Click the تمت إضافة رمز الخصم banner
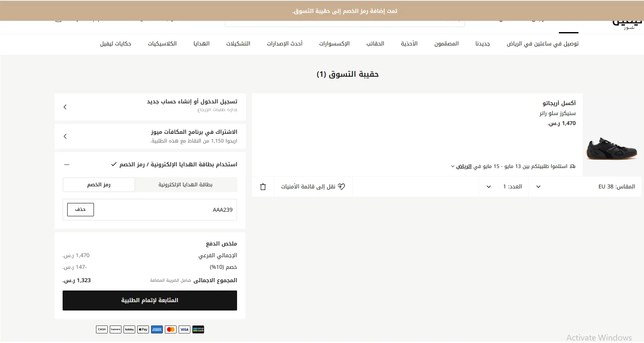The image size is (644, 343). coord(322,11)
